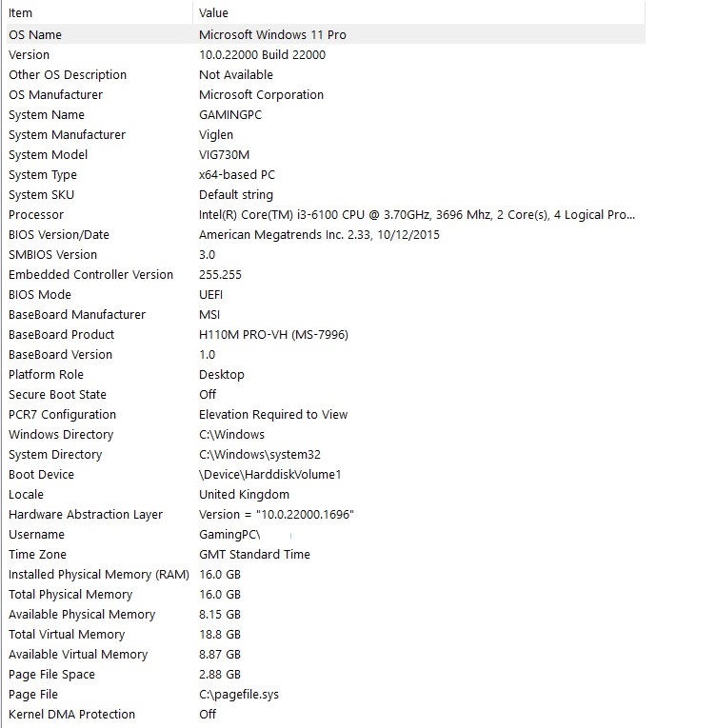Select the Secure Boot State row
The image size is (716, 728).
(x=57, y=394)
